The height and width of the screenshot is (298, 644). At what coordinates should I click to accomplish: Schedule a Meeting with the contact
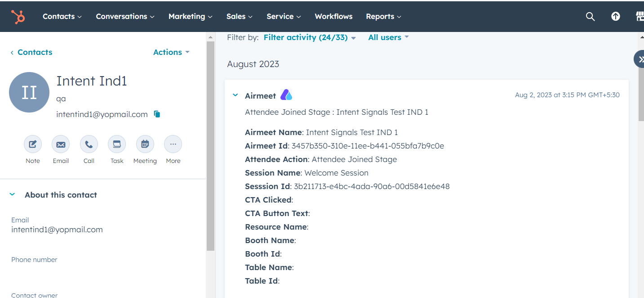pyautogui.click(x=145, y=144)
